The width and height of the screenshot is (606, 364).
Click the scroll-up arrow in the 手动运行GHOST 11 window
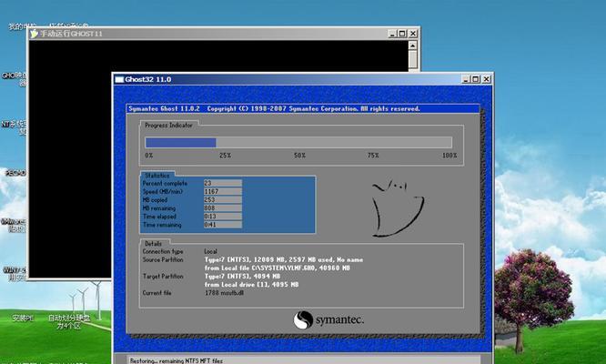click(413, 45)
